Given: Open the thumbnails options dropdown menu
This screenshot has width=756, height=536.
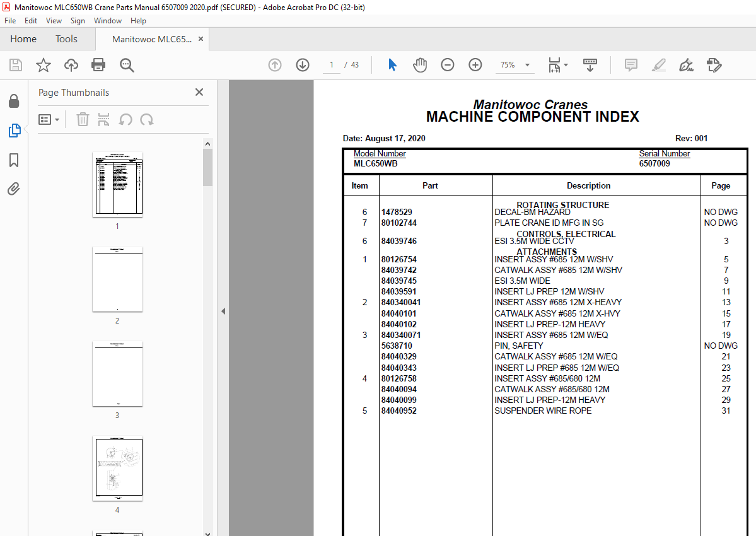Looking at the screenshot, I should click(49, 119).
